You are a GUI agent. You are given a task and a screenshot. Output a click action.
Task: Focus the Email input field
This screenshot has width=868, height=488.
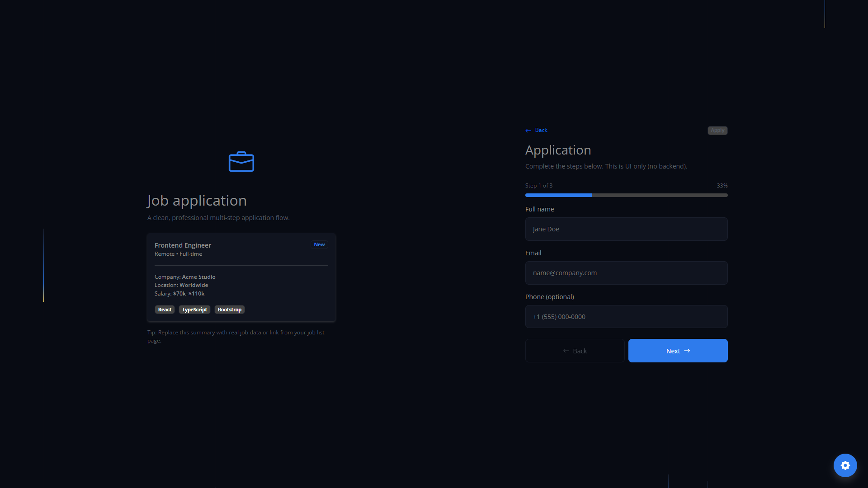pyautogui.click(x=626, y=273)
